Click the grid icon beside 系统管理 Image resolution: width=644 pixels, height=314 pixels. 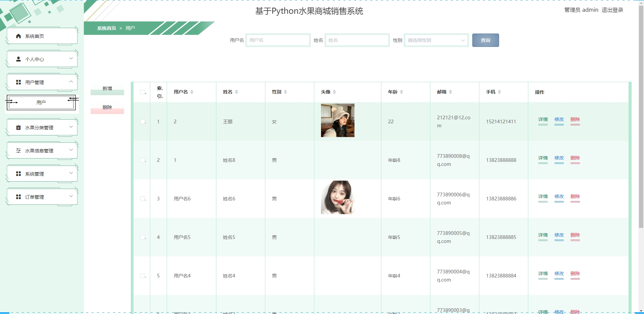click(18, 174)
